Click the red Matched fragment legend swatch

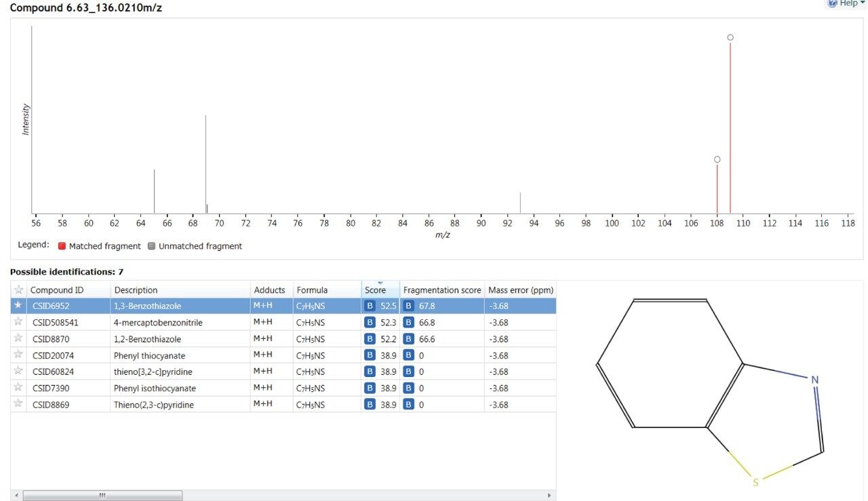(x=62, y=246)
